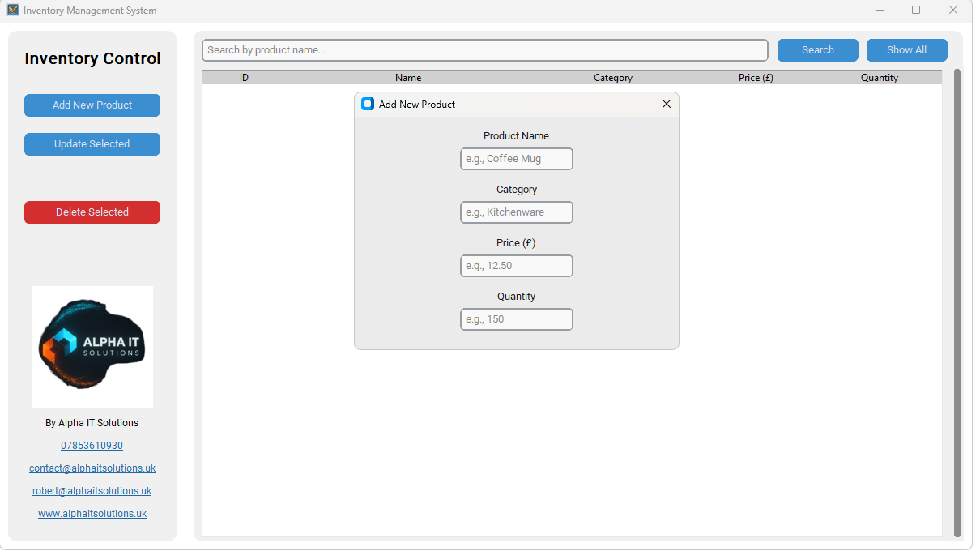Image resolution: width=980 pixels, height=560 pixels.
Task: Click the Name column header
Action: 408,77
